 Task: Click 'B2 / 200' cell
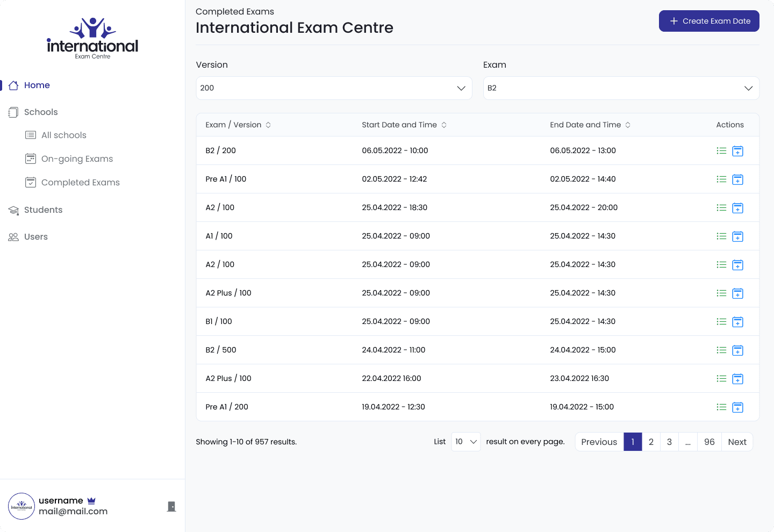[x=220, y=150]
